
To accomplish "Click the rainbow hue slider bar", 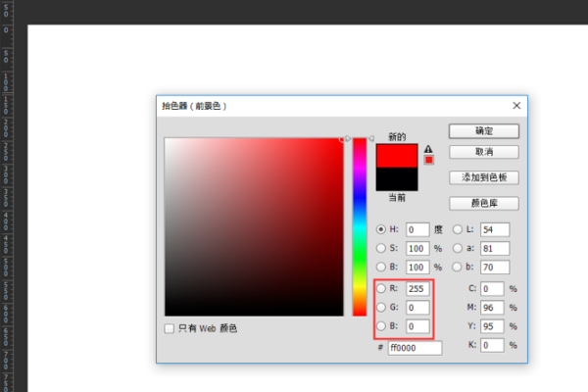I will 360,225.
